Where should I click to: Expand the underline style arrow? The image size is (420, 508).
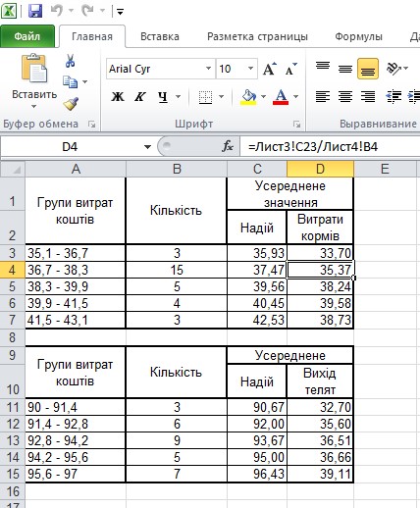point(179,96)
